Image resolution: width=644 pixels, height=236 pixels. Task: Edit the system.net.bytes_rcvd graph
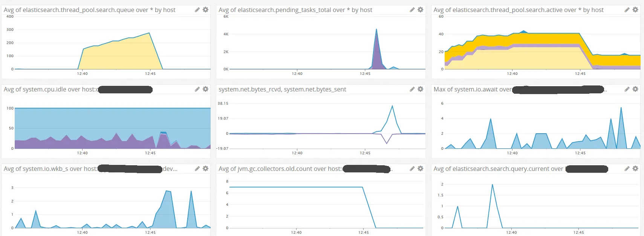412,89
